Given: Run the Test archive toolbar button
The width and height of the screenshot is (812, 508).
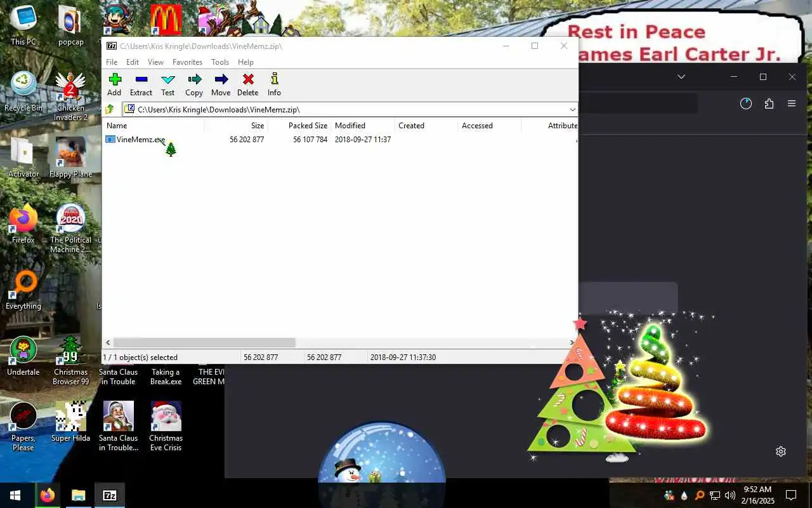Looking at the screenshot, I should click(x=167, y=84).
